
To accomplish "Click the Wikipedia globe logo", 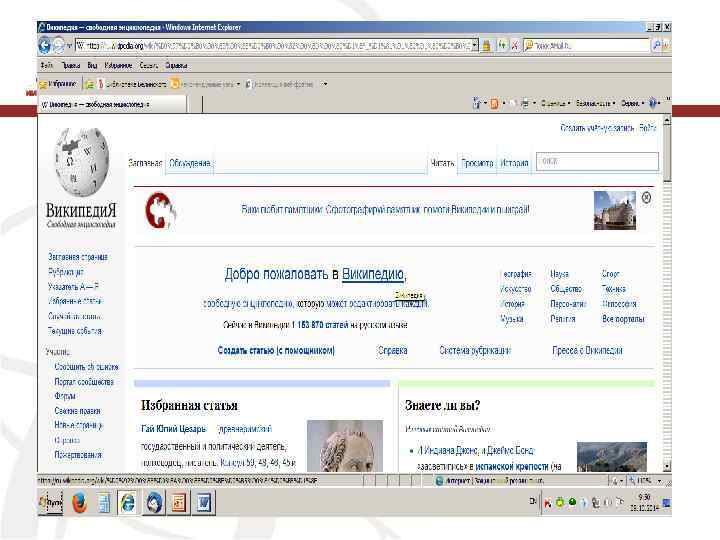I will point(82,162).
